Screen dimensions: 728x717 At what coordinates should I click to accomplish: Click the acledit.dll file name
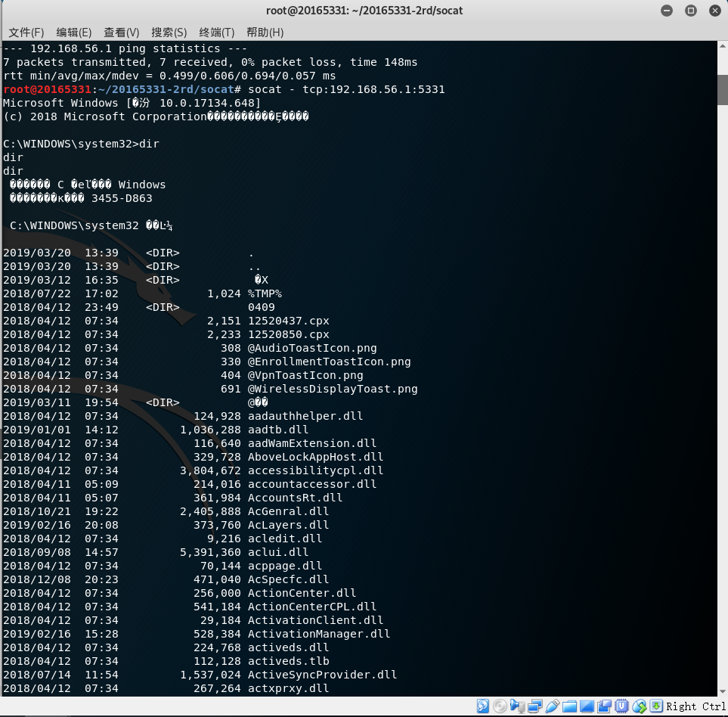coord(285,539)
